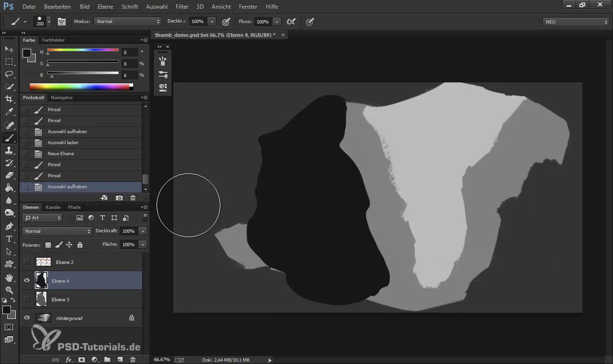
Task: Open Deckkraft layer opacity dropdown arrow
Action: [x=142, y=231]
